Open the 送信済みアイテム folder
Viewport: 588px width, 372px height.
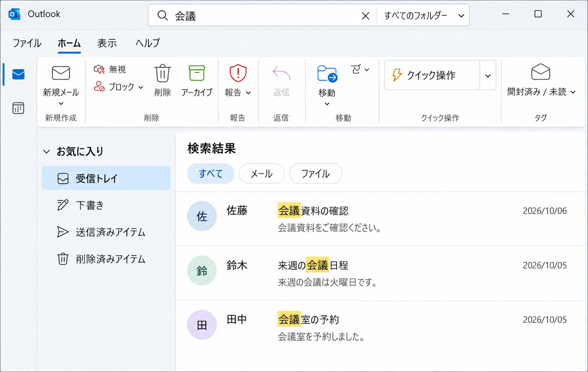click(106, 232)
